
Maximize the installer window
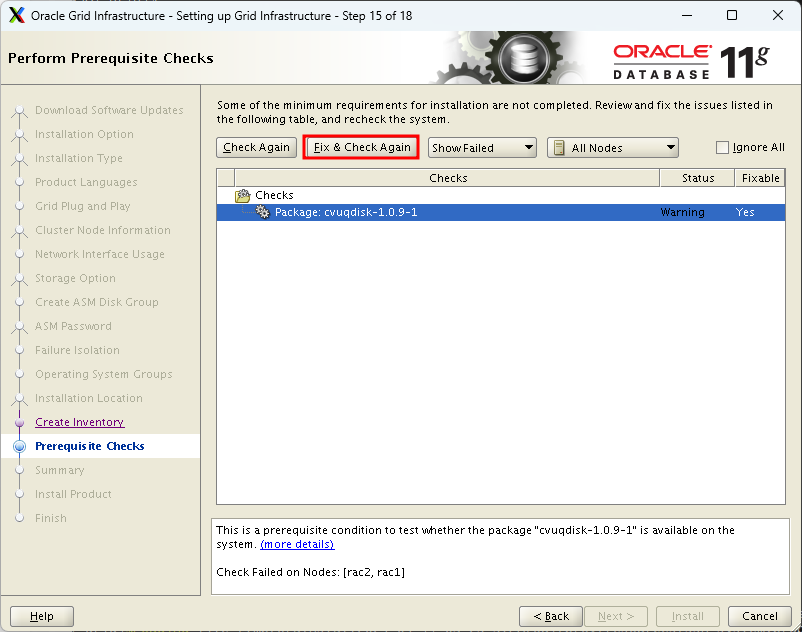tap(732, 15)
